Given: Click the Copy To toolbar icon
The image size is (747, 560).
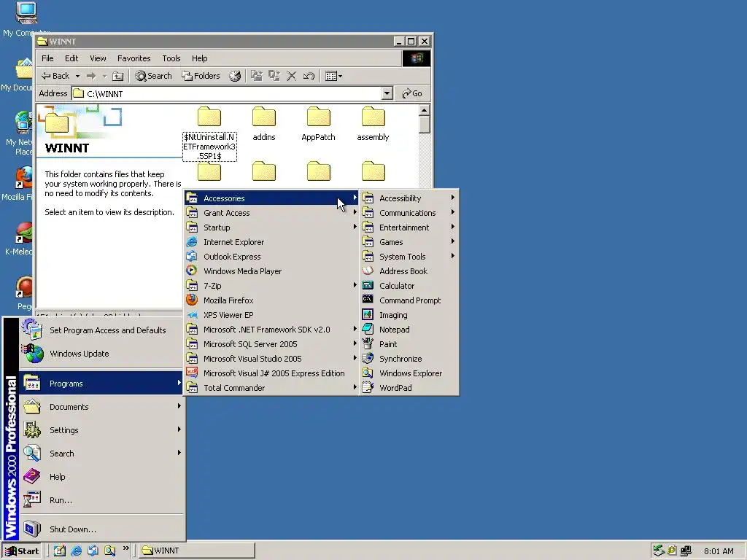Looking at the screenshot, I should [x=274, y=76].
